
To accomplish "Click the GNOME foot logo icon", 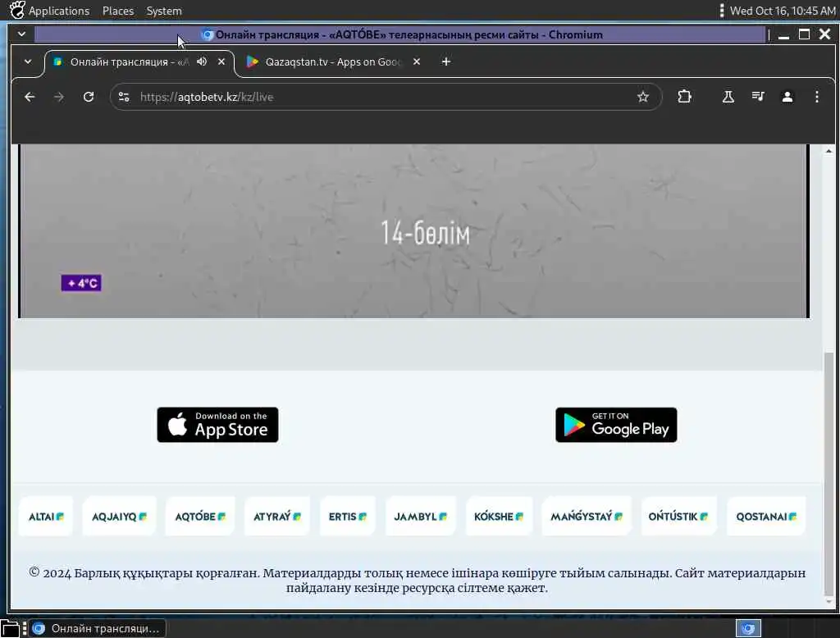I will [x=17, y=10].
